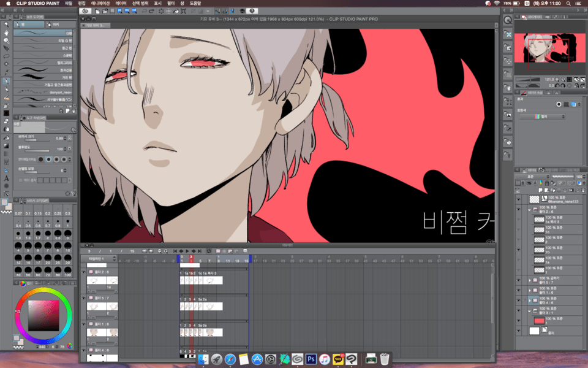Hide the 폴더 2 folder with its eye toggle
This screenshot has width=588, height=368.
[518, 209]
